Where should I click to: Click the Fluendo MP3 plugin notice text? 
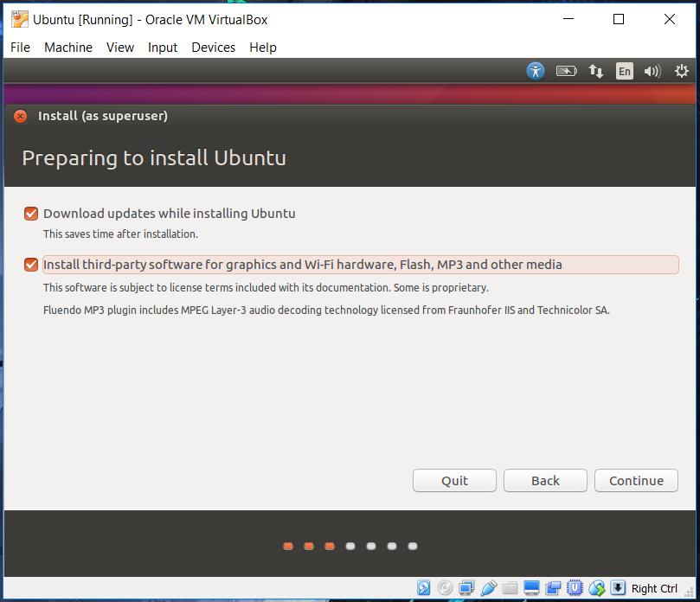(326, 310)
